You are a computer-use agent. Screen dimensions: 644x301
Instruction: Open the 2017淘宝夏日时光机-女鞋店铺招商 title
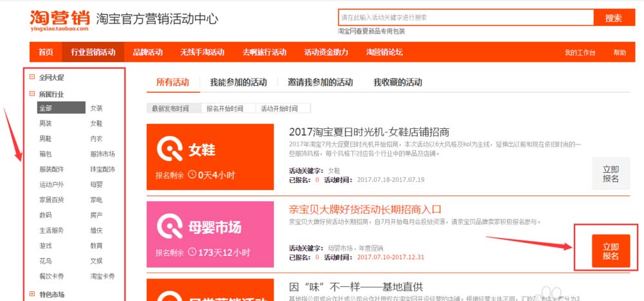[369, 132]
